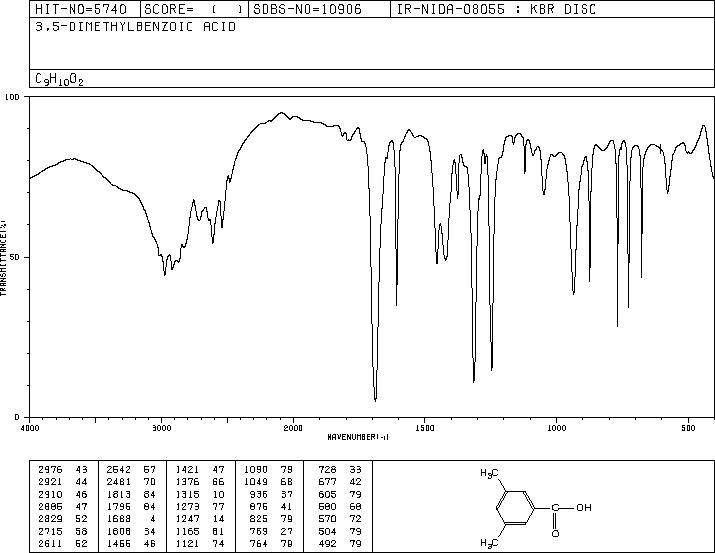Click the OH group in the structure
This screenshot has height=553, width=715.
(x=584, y=507)
